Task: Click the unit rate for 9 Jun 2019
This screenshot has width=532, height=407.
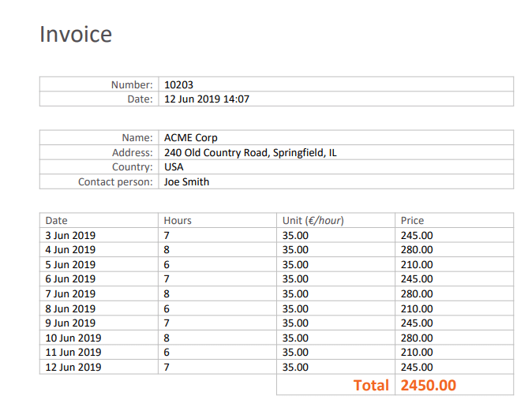Action: 295,323
